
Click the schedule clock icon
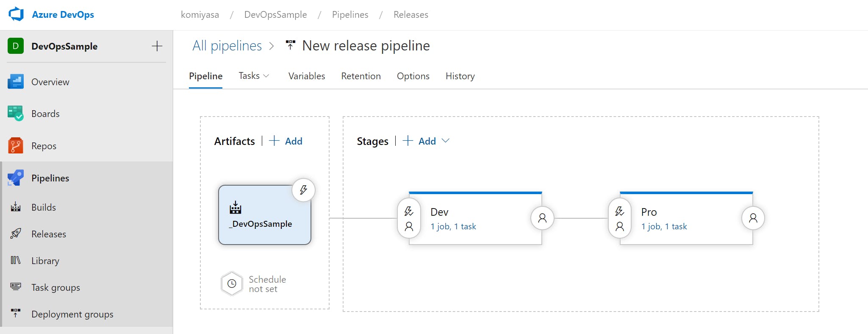tap(232, 284)
